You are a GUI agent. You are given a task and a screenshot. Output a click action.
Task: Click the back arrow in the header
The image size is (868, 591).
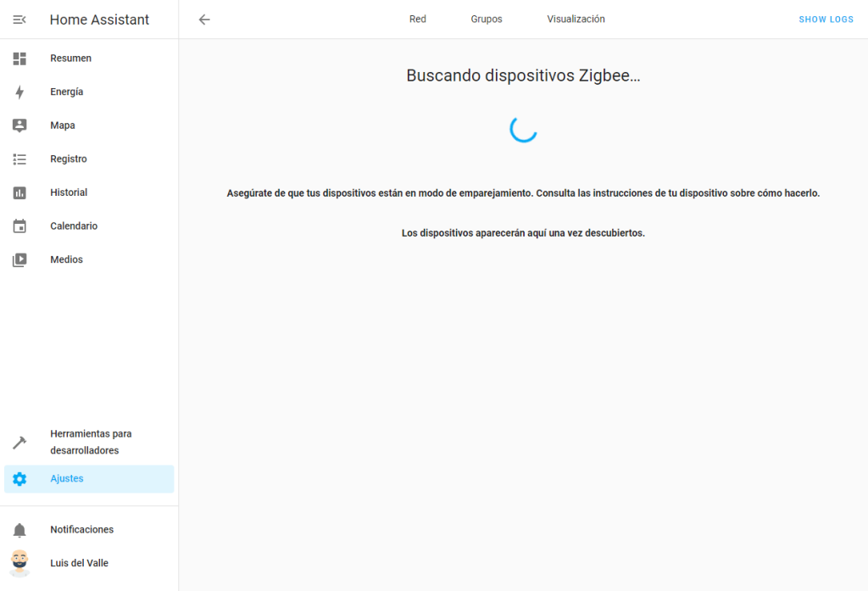pyautogui.click(x=204, y=20)
